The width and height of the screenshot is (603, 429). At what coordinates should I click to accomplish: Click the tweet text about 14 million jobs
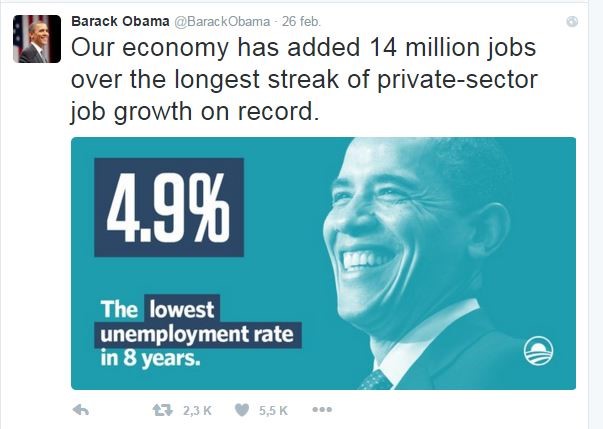coord(304,79)
